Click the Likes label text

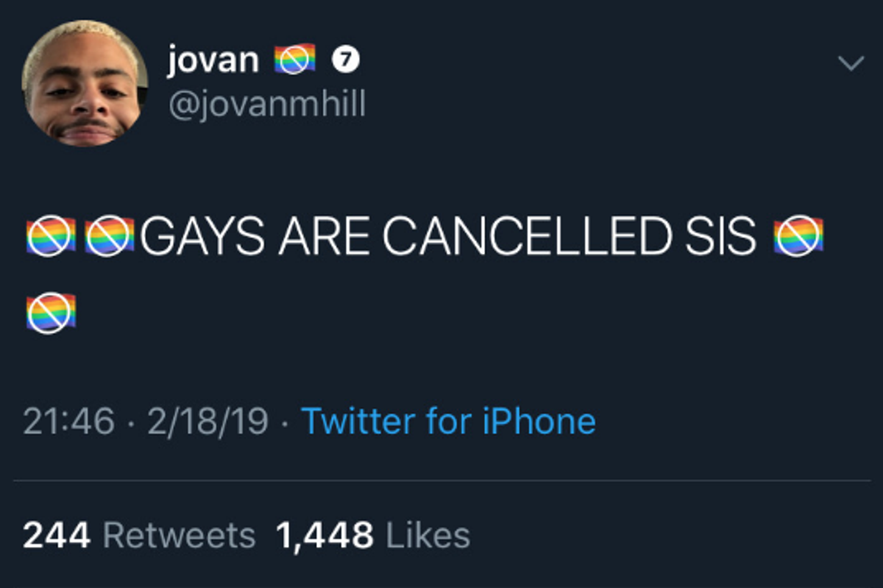[x=428, y=536]
